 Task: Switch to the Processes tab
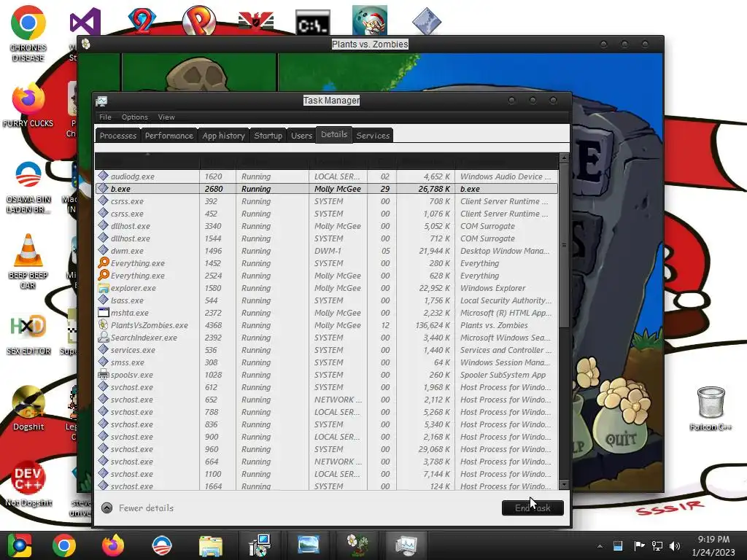pyautogui.click(x=117, y=136)
